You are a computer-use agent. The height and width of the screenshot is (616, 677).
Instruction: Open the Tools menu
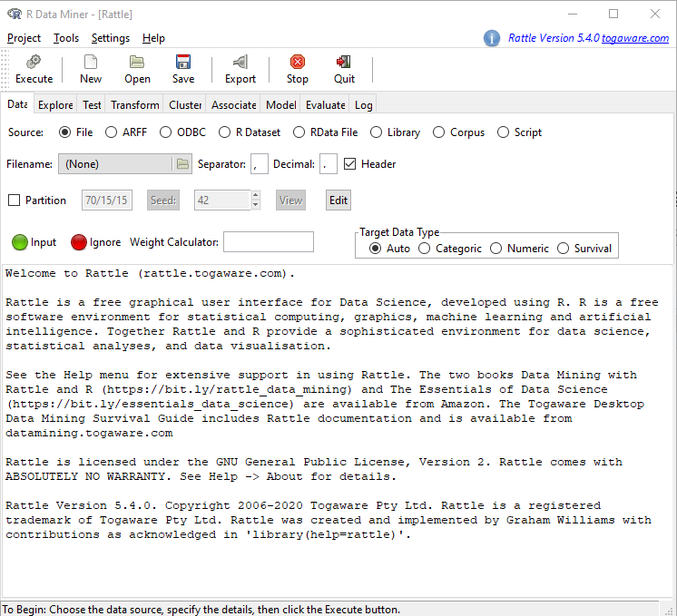pyautogui.click(x=66, y=38)
